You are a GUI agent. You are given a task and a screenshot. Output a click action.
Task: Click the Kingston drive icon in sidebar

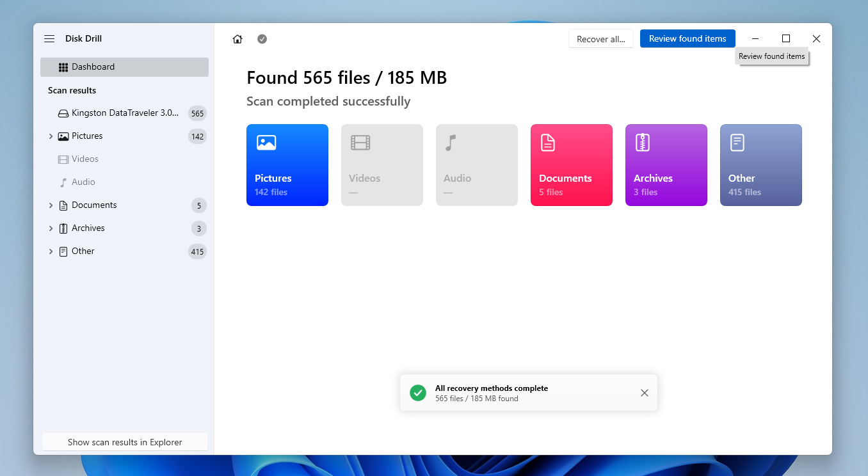click(63, 114)
